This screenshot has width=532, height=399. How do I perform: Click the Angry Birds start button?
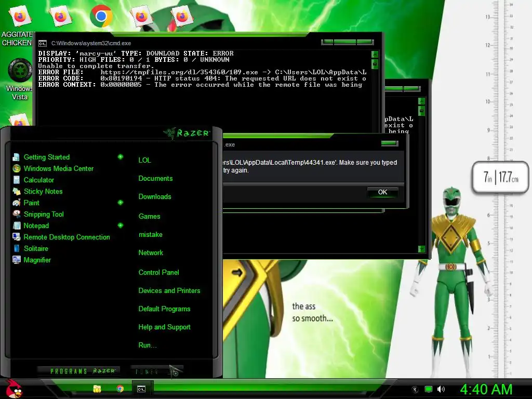pos(14,389)
